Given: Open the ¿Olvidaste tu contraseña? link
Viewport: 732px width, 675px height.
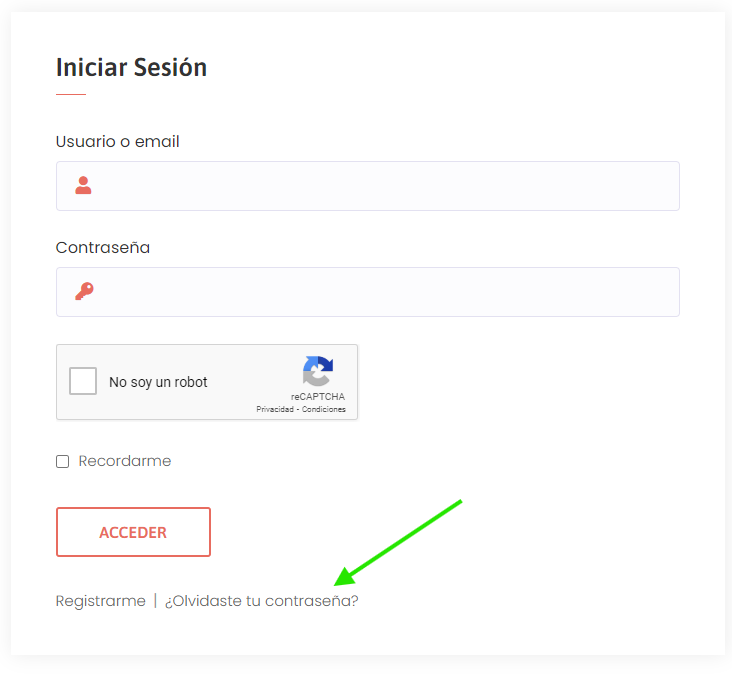Looking at the screenshot, I should click(261, 601).
